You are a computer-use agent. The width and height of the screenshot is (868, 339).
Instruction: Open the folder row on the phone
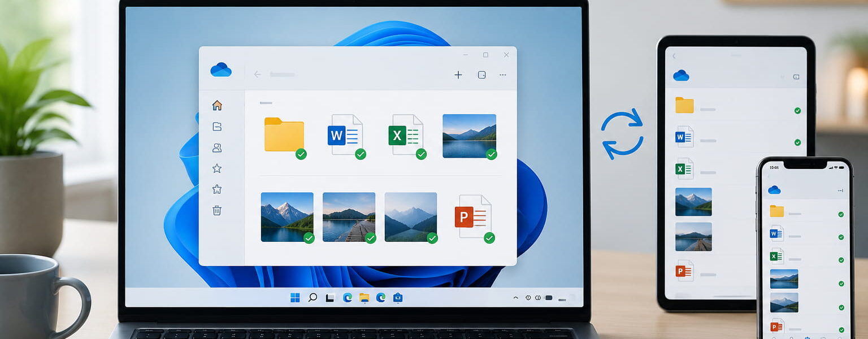[x=806, y=211]
